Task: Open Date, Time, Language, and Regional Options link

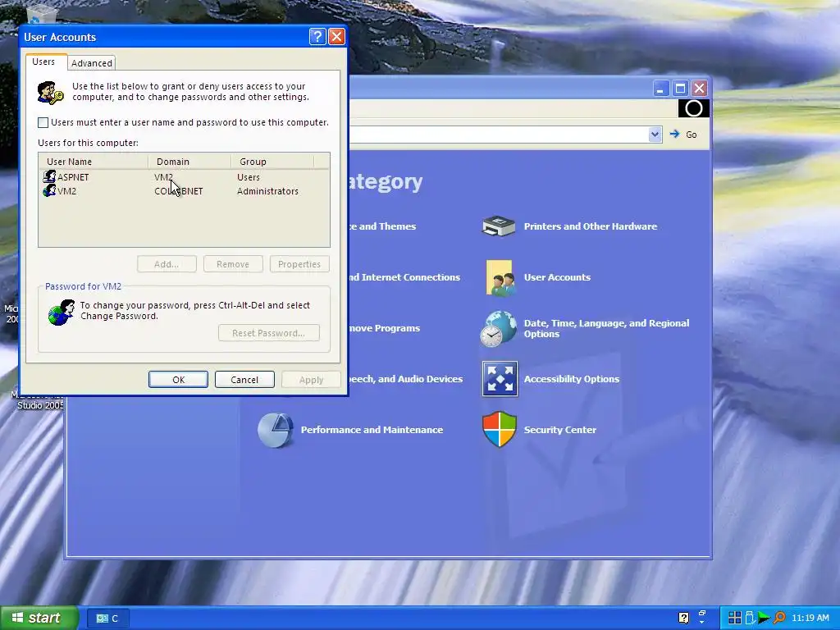Action: coord(606,328)
